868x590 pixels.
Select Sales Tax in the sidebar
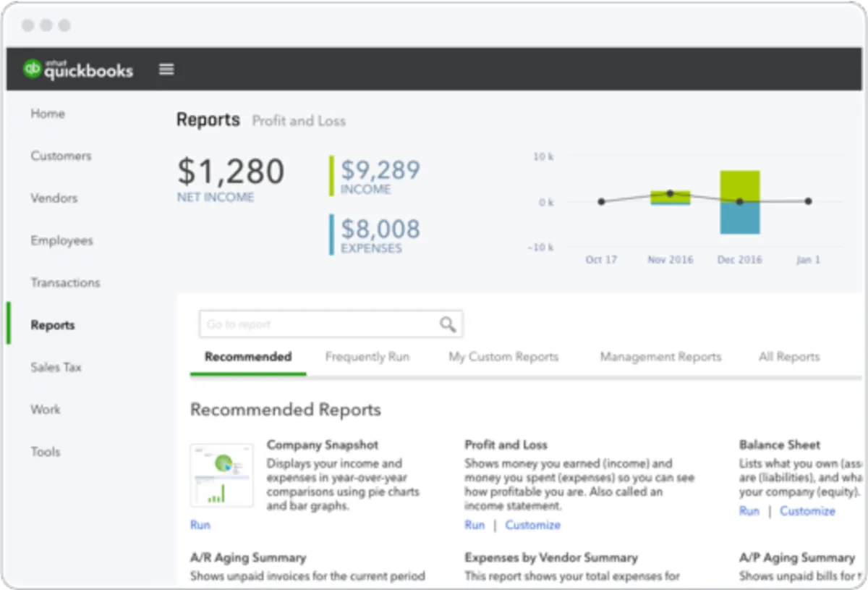tap(56, 367)
